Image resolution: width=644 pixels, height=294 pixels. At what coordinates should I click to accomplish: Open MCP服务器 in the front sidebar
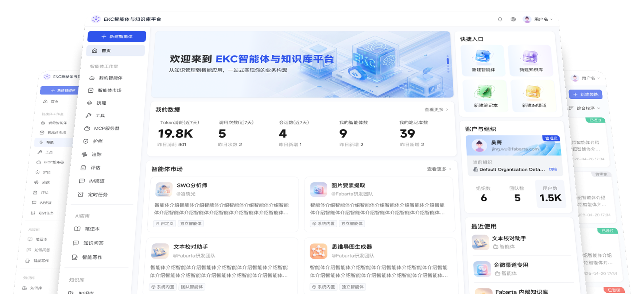102,128
